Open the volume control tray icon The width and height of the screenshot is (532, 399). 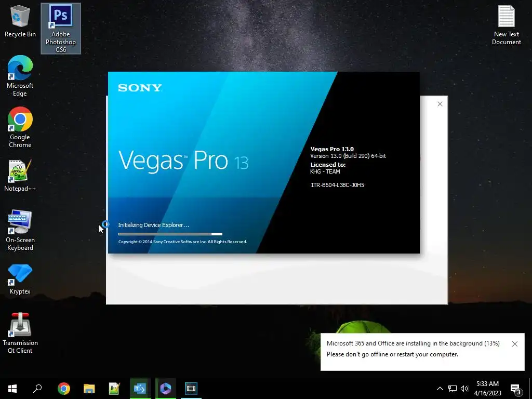point(464,389)
